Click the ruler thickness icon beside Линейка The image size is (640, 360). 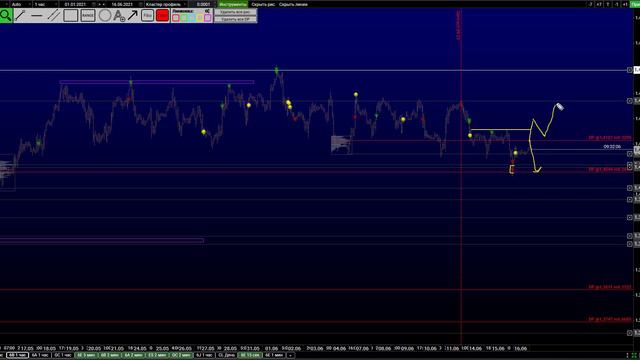point(207,11)
